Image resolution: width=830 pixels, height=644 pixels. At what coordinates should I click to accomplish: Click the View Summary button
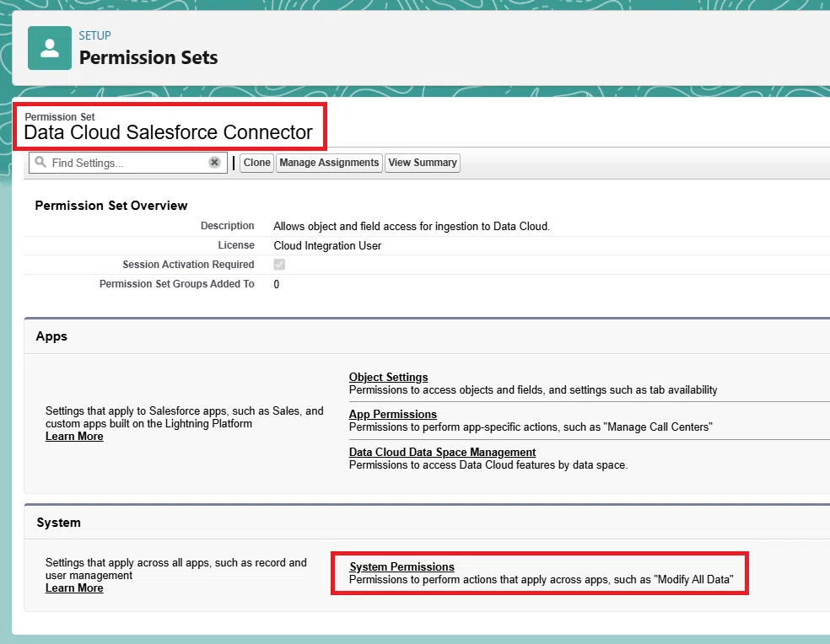click(x=423, y=163)
